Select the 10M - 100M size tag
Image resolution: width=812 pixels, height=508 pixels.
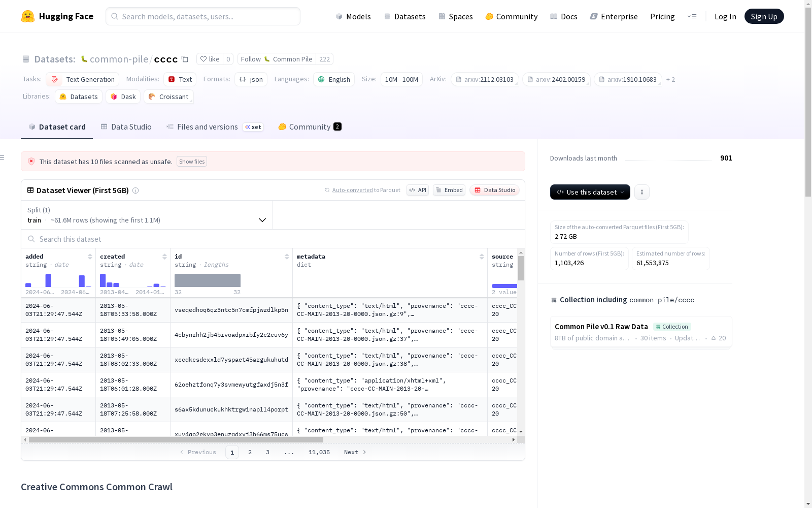401,79
